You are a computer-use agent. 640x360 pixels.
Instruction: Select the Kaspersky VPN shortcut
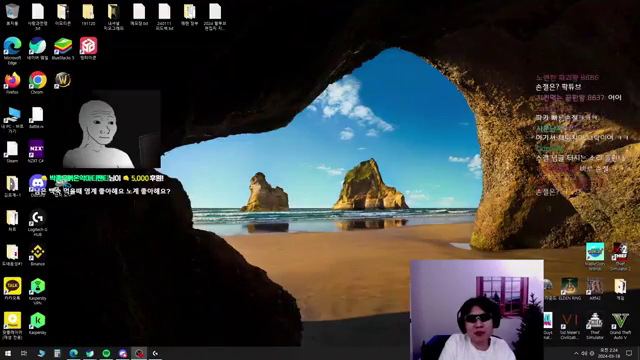pos(37,291)
